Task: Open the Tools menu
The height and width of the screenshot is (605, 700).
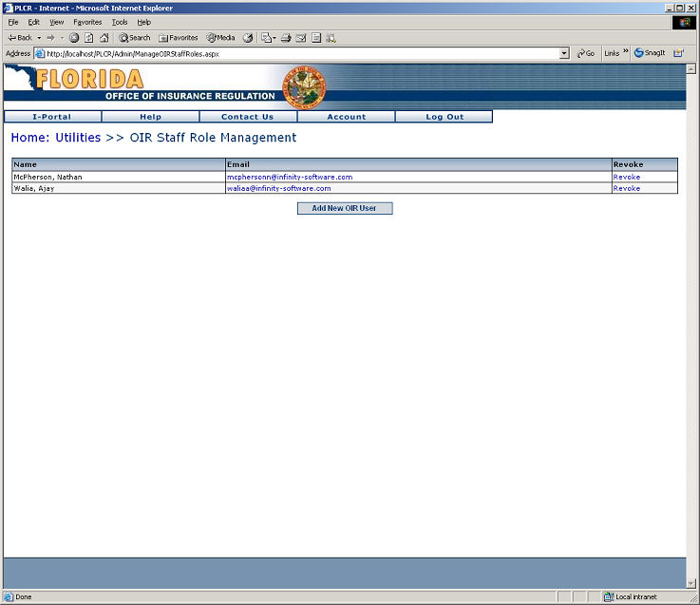Action: [119, 22]
